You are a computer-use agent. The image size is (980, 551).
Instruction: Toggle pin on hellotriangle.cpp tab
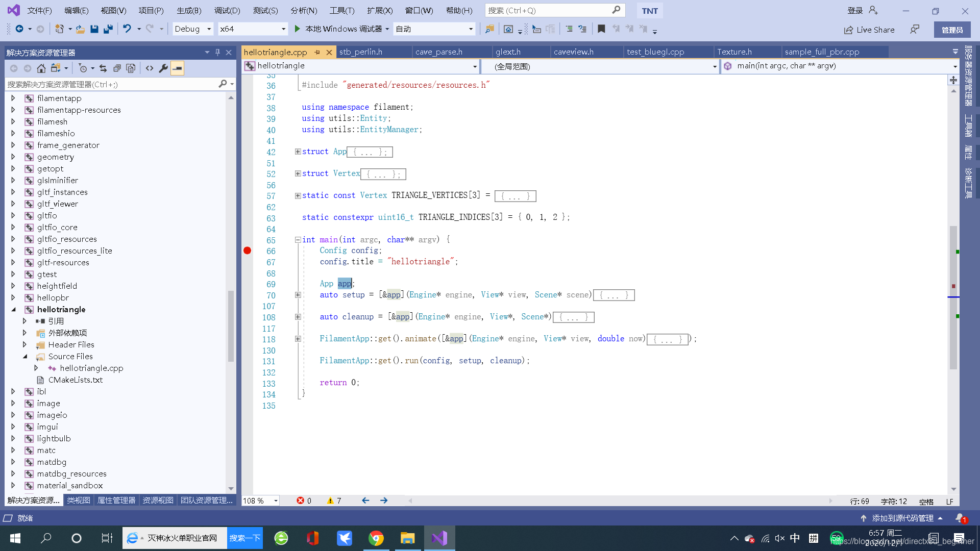[x=317, y=52]
